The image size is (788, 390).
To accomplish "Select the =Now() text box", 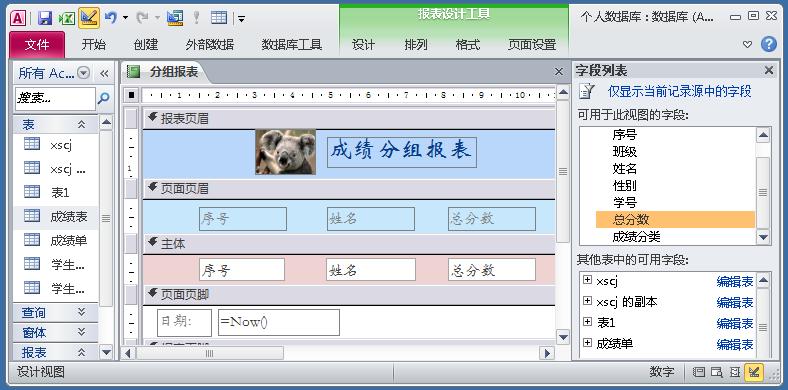I will [x=279, y=322].
